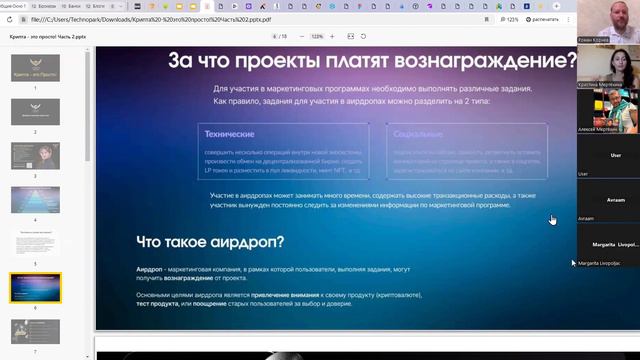Screen dimensions: 640x360
Task: Select highlighted slide thumbnail 6
Action: (x=36, y=288)
